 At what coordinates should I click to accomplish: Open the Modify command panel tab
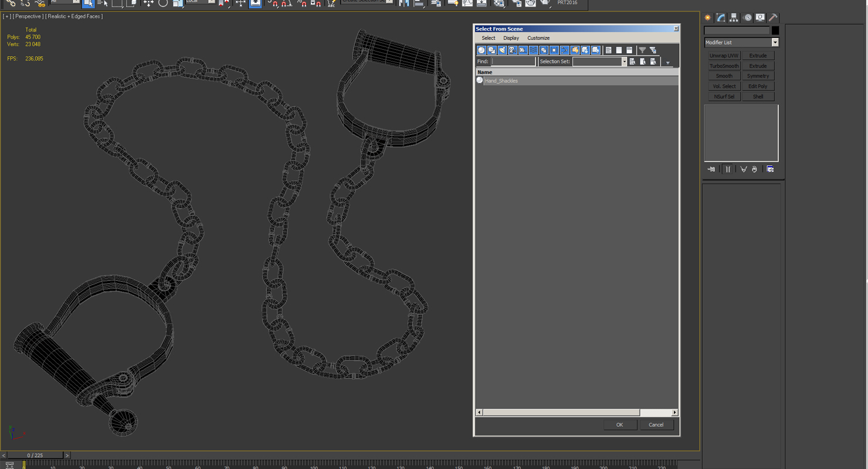(721, 18)
